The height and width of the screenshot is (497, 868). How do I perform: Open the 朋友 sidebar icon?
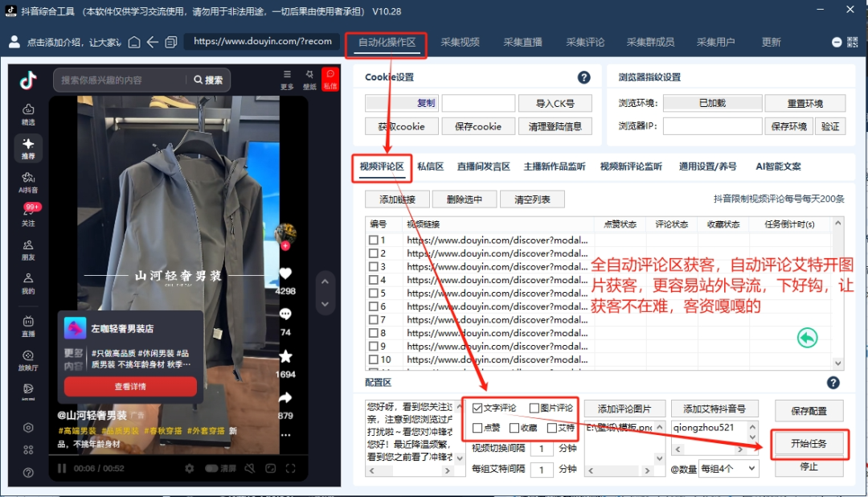(28, 250)
